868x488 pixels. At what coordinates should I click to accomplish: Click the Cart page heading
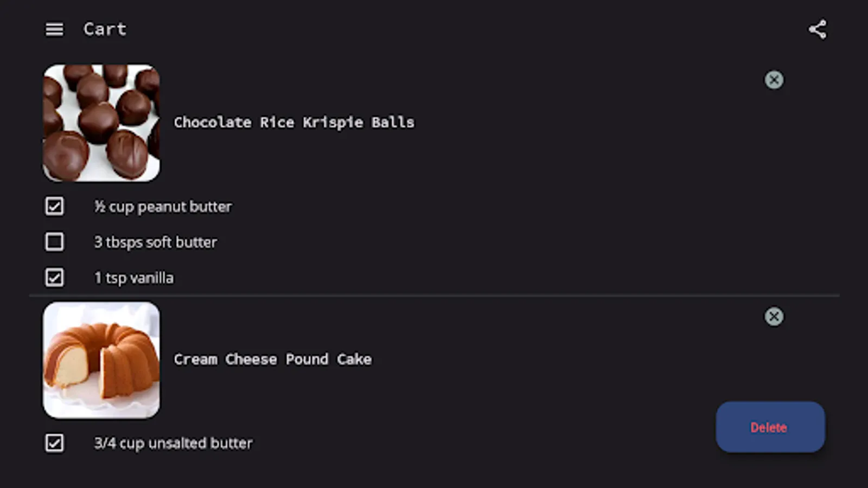[105, 29]
